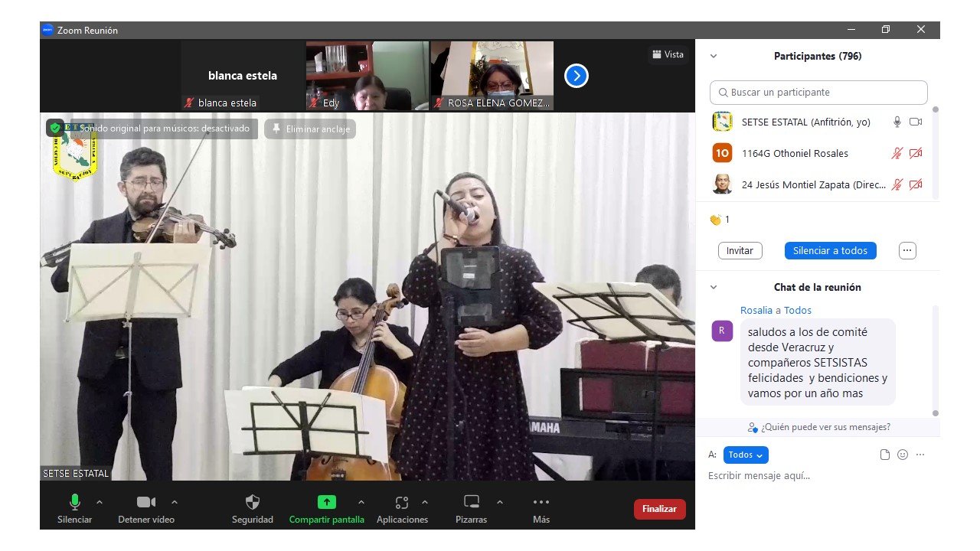Toggle SETSE ESTATAL host camera icon
Viewport: 980px width, 551px height.
(x=916, y=122)
